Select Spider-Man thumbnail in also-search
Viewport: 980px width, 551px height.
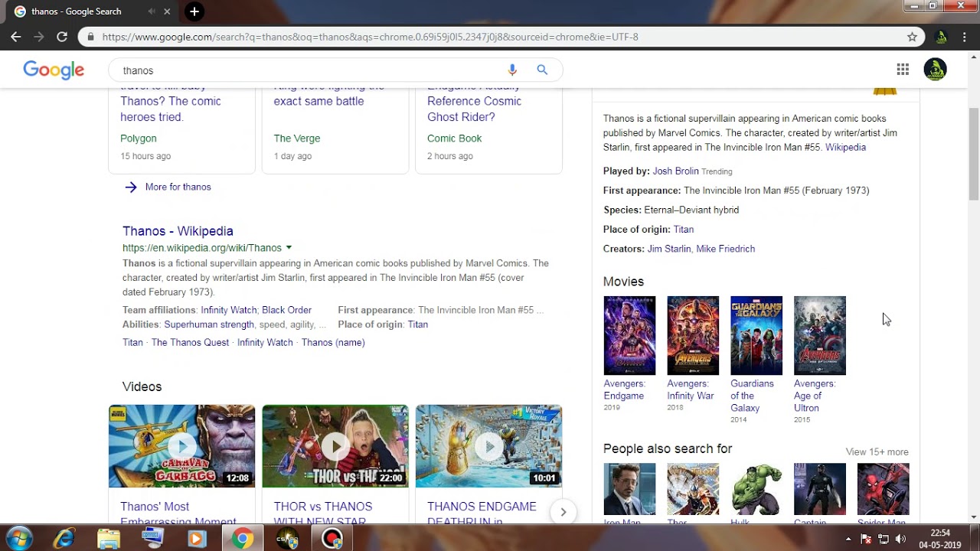(x=884, y=489)
